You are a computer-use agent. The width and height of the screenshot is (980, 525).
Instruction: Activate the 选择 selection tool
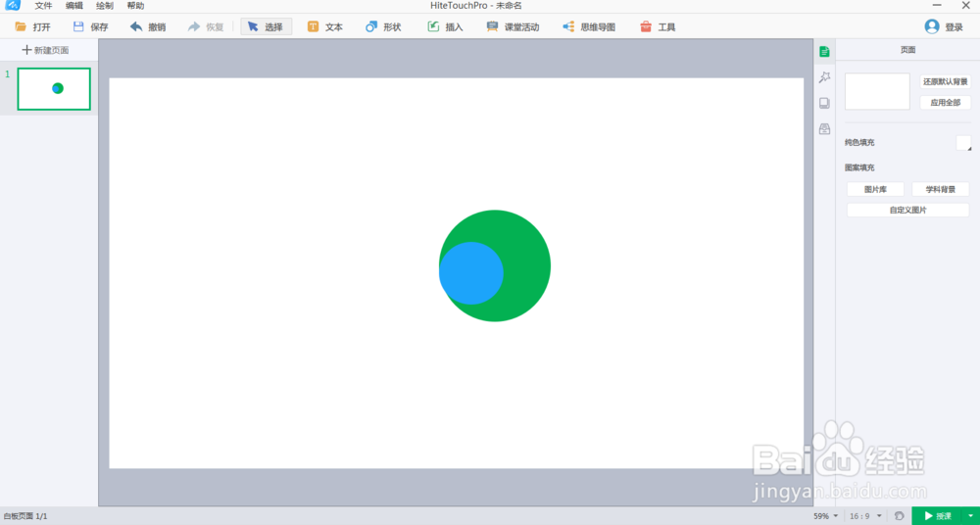coord(267,26)
